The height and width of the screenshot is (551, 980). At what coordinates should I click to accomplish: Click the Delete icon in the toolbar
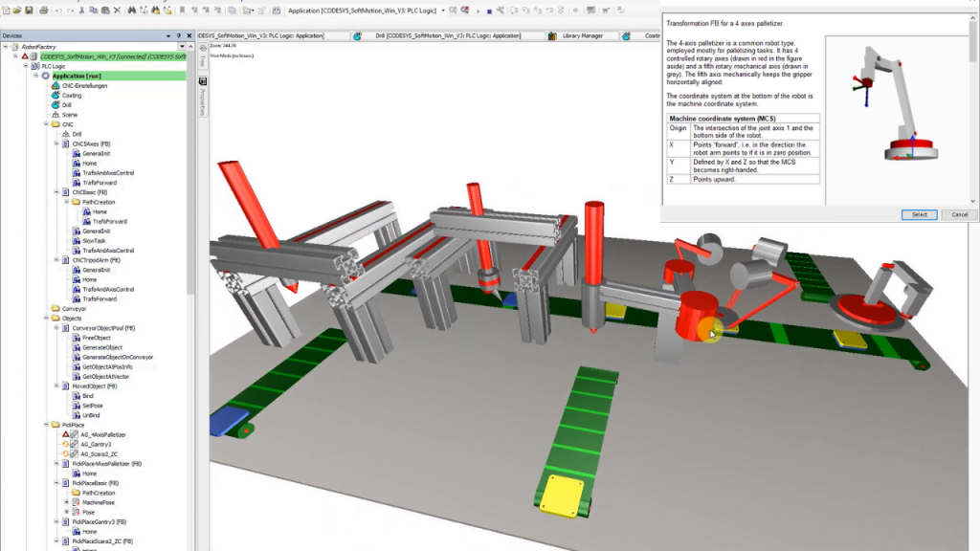pyautogui.click(x=117, y=8)
